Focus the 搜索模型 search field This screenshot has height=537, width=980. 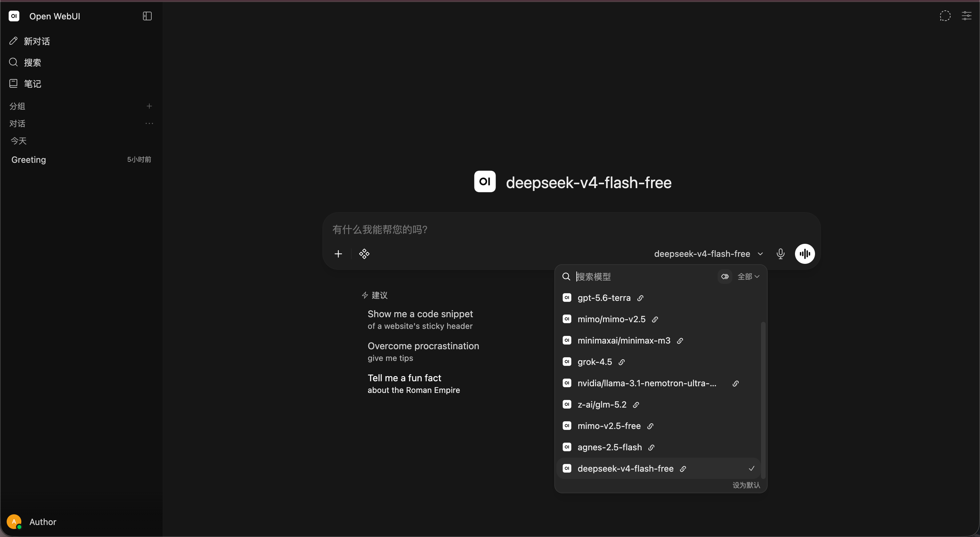tap(644, 277)
